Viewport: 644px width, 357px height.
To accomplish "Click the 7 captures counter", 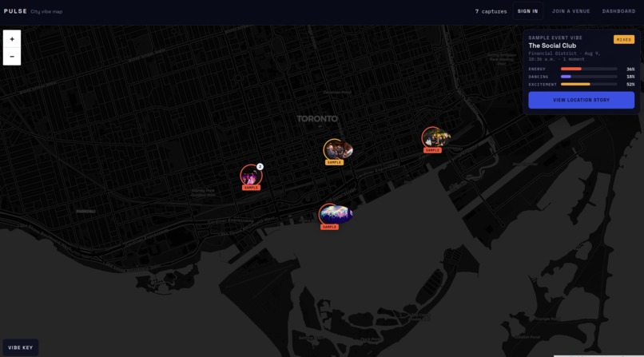I will (x=491, y=11).
